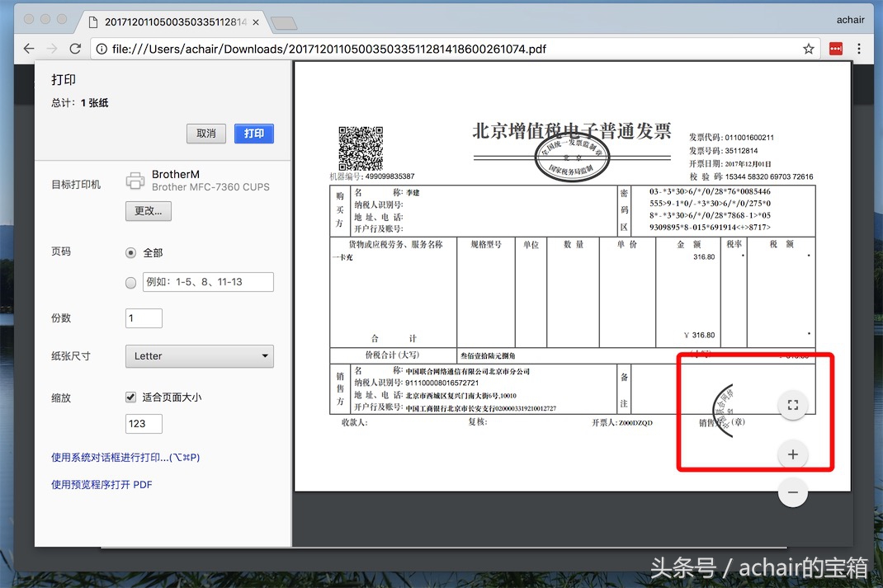The image size is (883, 588).
Task: Click the browser back arrow
Action: (29, 49)
